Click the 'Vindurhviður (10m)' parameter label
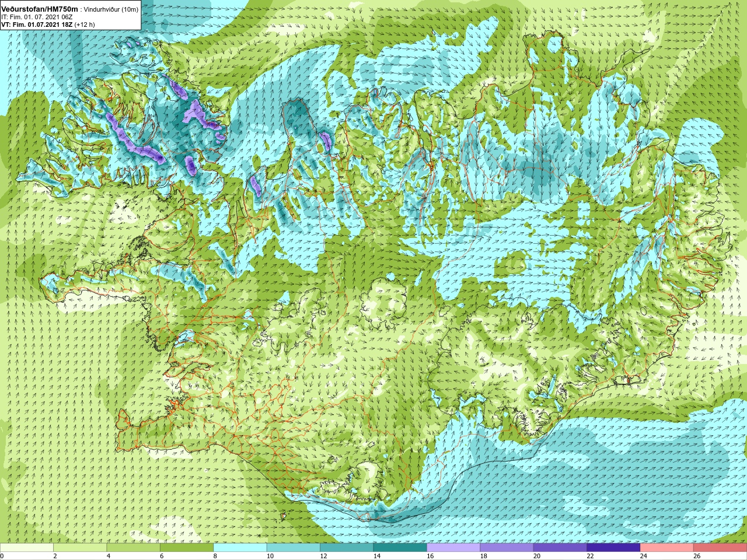 click(111, 9)
